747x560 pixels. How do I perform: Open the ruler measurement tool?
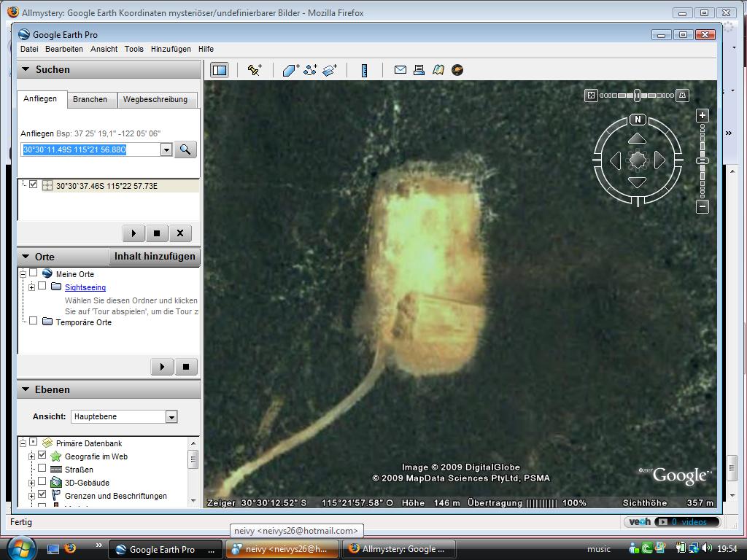click(364, 70)
